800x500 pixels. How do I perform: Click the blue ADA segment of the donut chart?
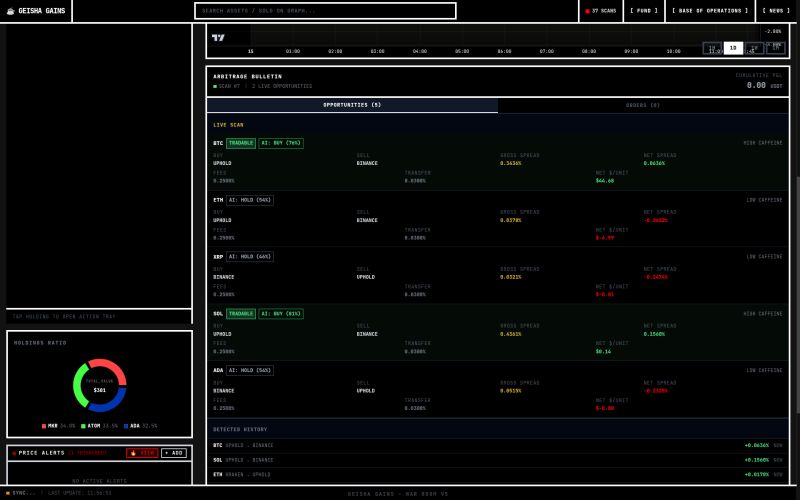pyautogui.click(x=110, y=404)
